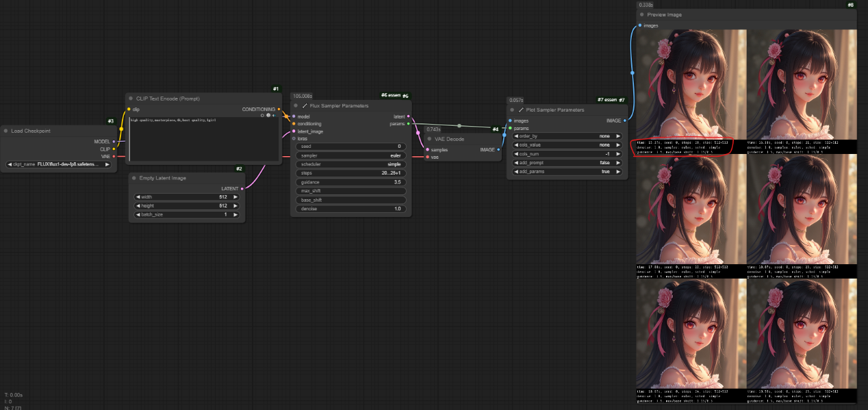Increase width with the right arrow

tap(236, 196)
